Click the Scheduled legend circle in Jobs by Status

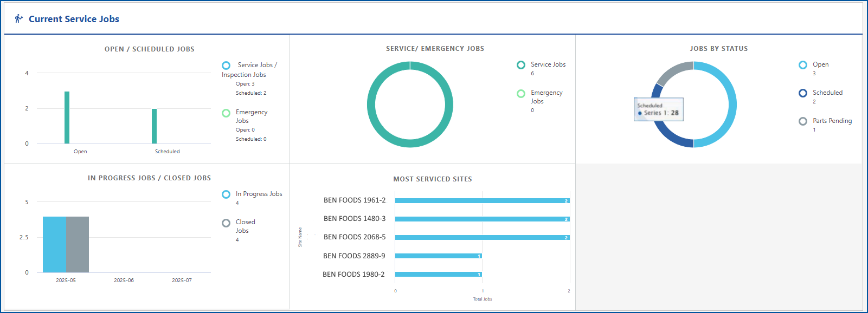[x=803, y=93]
